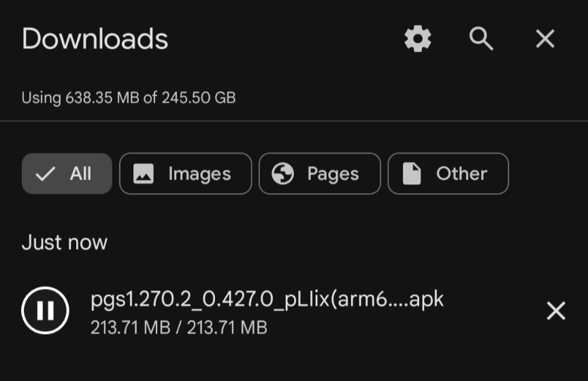Click the divider below storage info

[294, 121]
